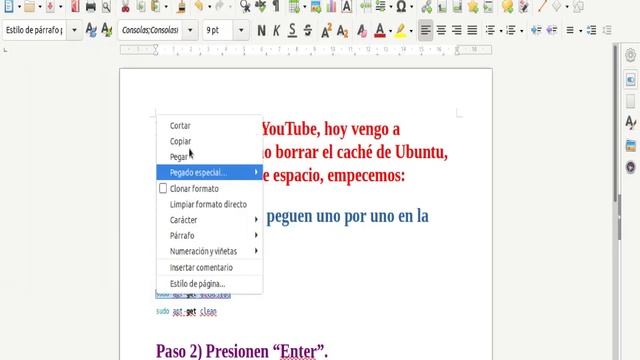Open font color dropdown arrow
The image size is (640, 360).
coord(390,31)
